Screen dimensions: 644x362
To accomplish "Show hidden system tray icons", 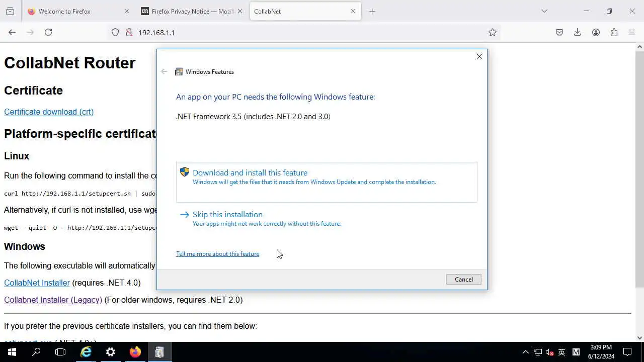I will click(x=525, y=352).
